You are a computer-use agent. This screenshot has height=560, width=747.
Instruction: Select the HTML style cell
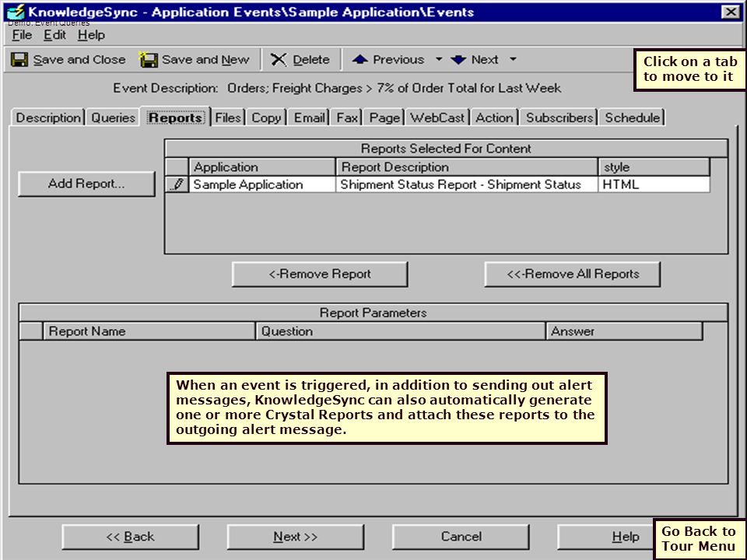(x=654, y=184)
